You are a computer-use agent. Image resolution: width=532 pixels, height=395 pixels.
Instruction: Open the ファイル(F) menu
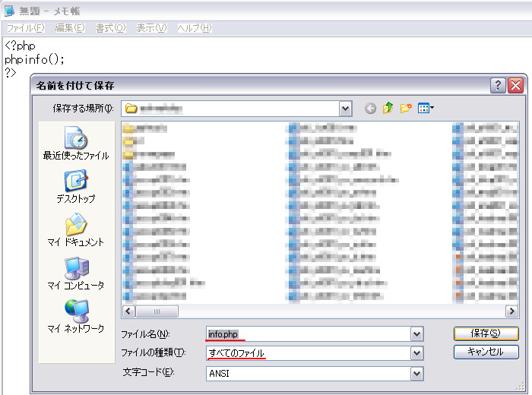click(25, 28)
